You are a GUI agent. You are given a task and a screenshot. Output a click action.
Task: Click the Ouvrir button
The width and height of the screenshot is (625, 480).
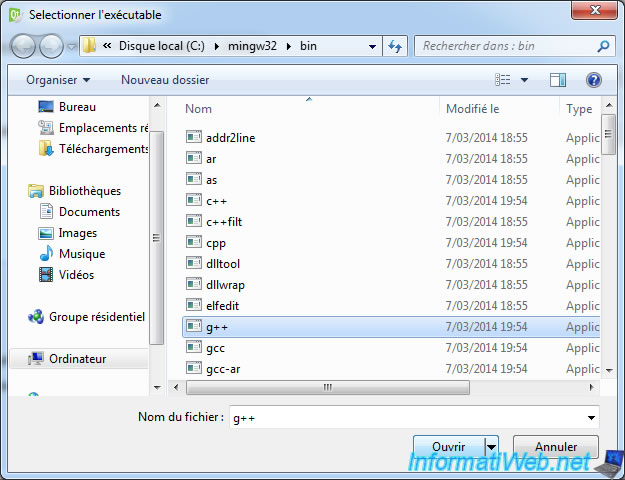(x=449, y=447)
